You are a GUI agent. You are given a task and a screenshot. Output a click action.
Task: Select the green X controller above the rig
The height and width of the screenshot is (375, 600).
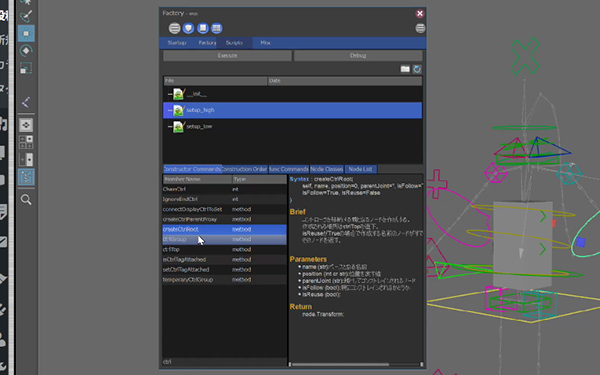[x=525, y=56]
